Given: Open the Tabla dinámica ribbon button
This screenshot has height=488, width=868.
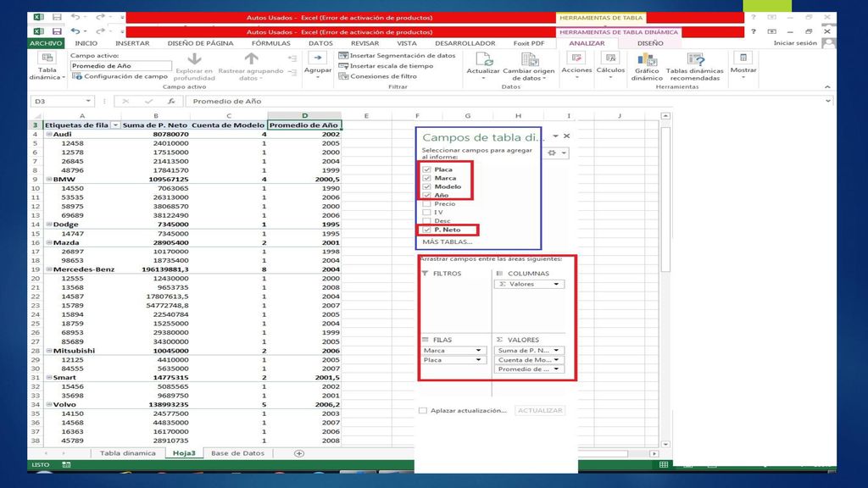Looking at the screenshot, I should pos(47,66).
